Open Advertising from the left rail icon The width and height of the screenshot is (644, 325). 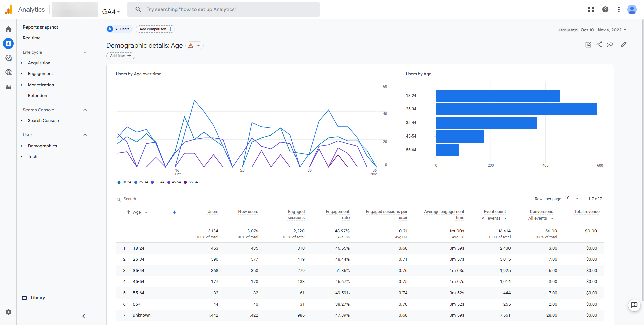[8, 72]
